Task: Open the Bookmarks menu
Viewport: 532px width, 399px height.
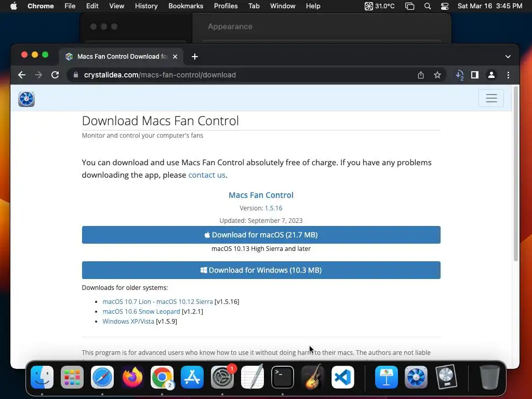Action: click(185, 6)
